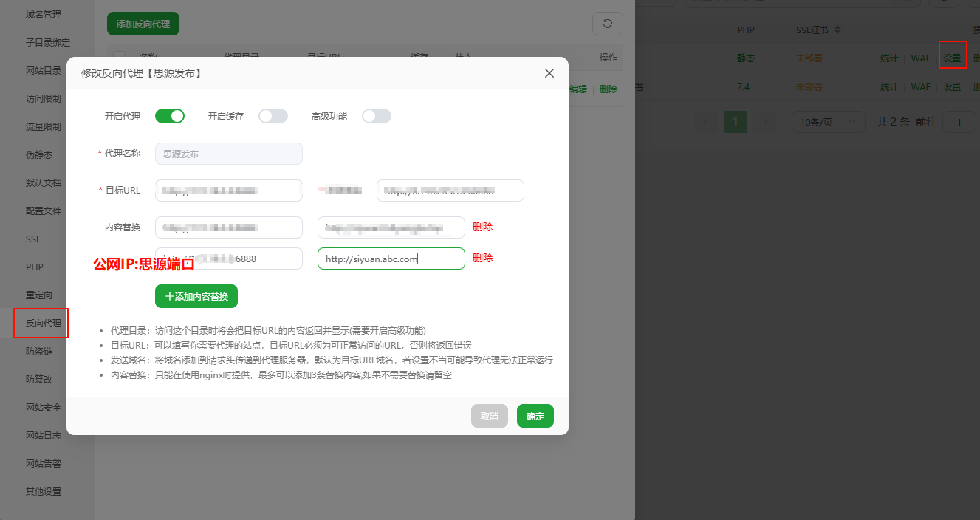The height and width of the screenshot is (520, 980).
Task: Click the 共 2 条 total count text
Action: click(894, 122)
